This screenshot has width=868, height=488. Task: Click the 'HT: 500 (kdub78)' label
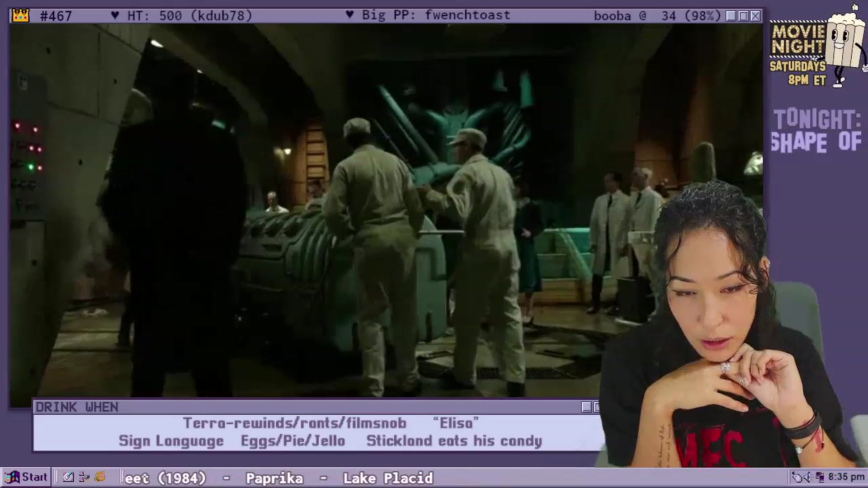[181, 16]
